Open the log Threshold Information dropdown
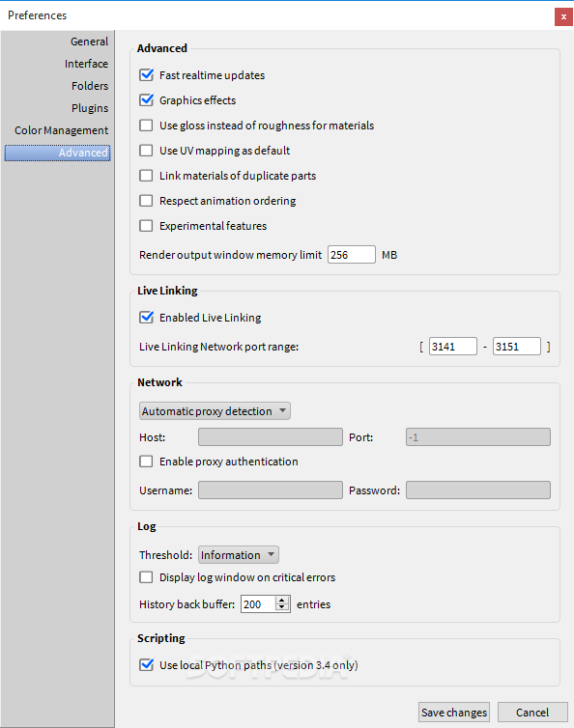 click(239, 555)
